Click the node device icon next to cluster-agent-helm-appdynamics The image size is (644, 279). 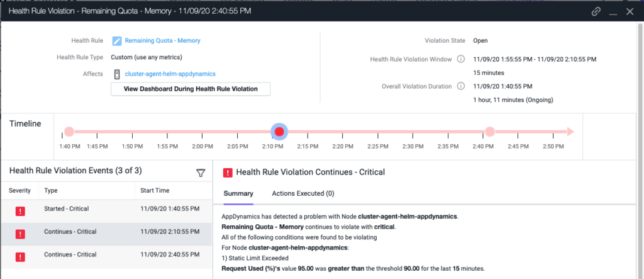[117, 74]
